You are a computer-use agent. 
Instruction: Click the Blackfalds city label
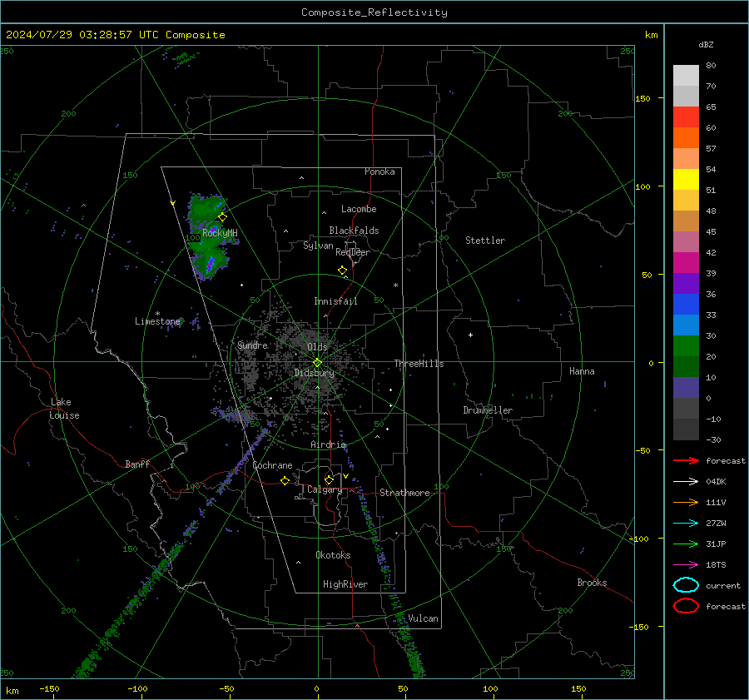(354, 231)
